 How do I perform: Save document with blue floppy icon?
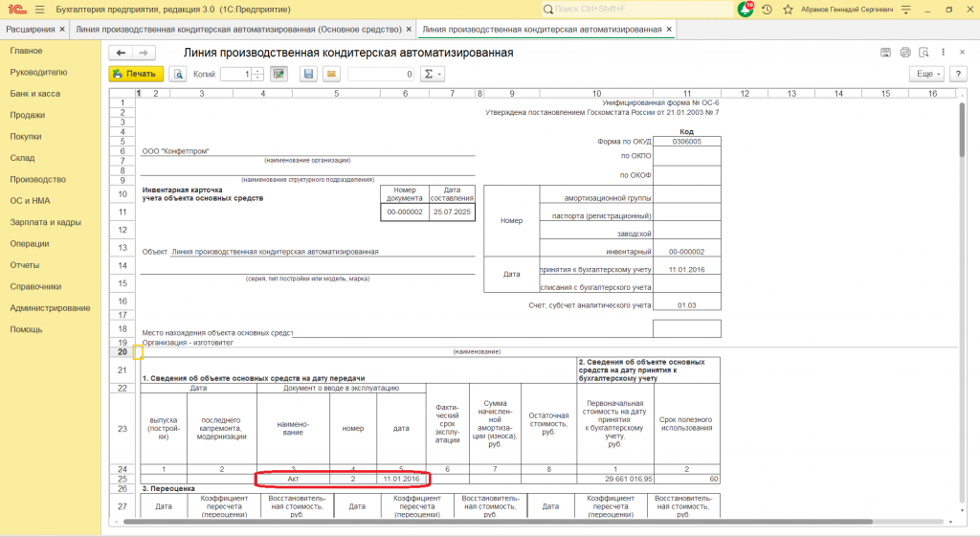308,74
